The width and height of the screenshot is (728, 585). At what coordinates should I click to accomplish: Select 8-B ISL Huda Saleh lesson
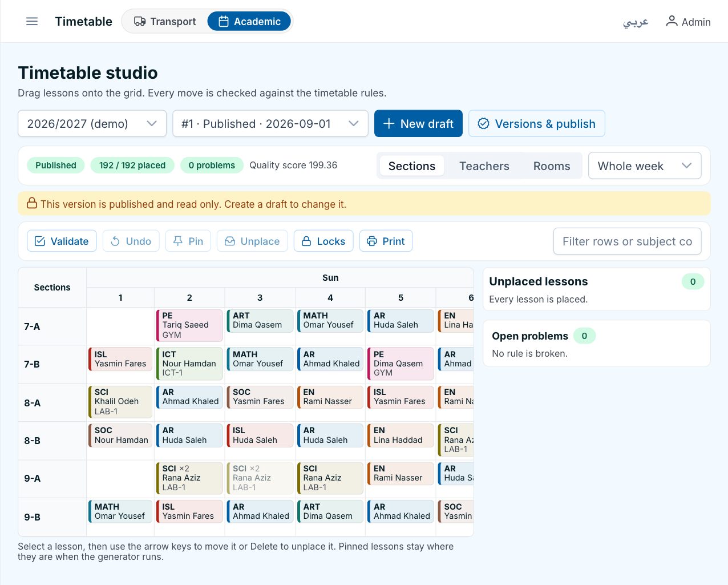[x=260, y=435]
